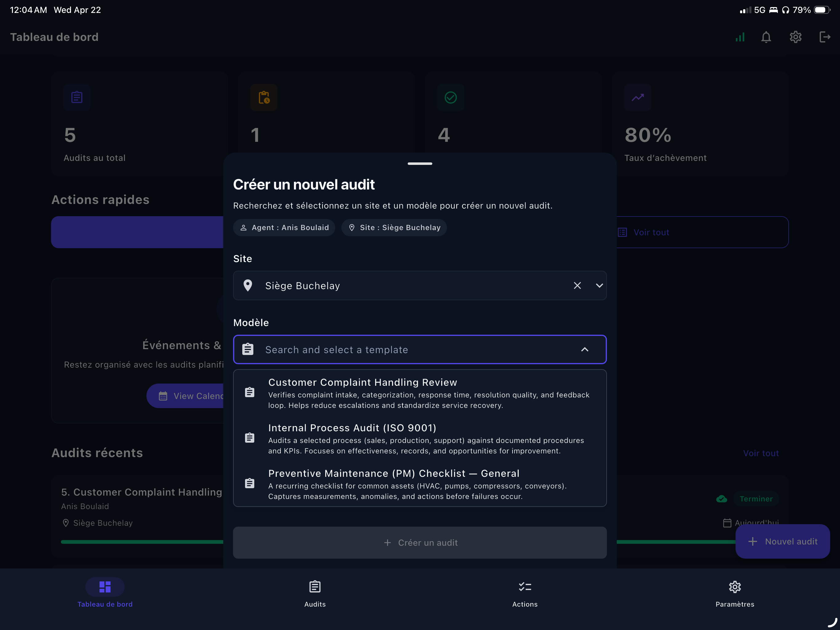Select Preventive Maintenance (PM) Checklist template
840x630 pixels.
(x=420, y=484)
